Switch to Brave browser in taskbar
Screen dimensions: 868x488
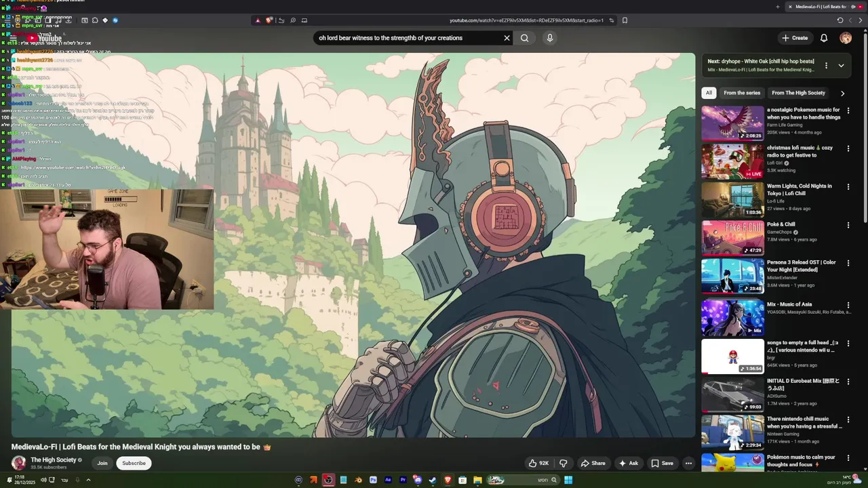448,480
